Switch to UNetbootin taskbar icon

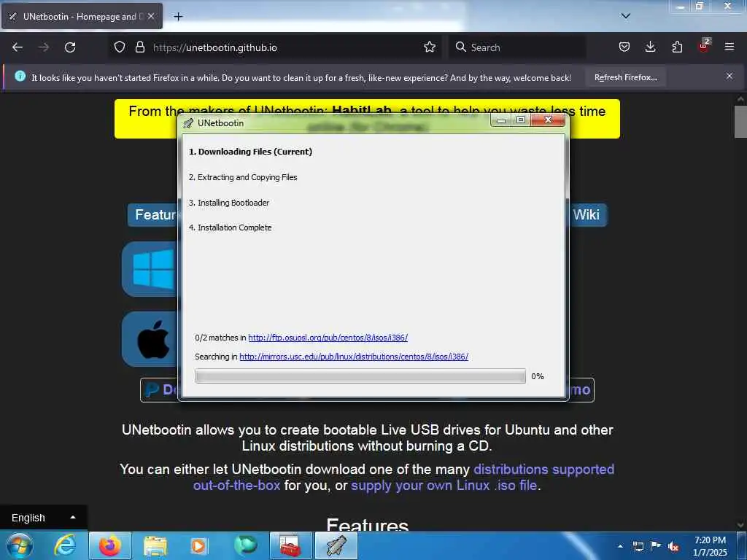coord(336,545)
